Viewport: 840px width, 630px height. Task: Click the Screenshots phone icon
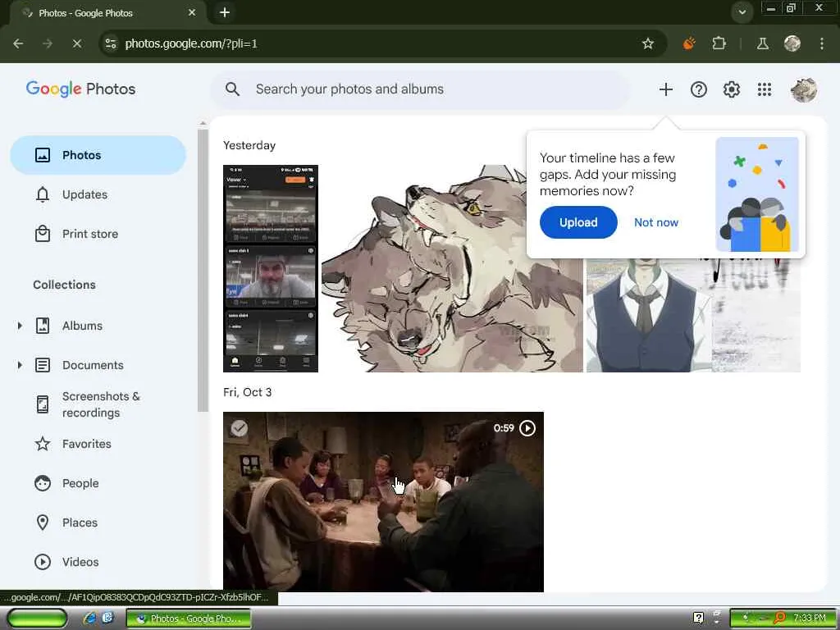(43, 404)
